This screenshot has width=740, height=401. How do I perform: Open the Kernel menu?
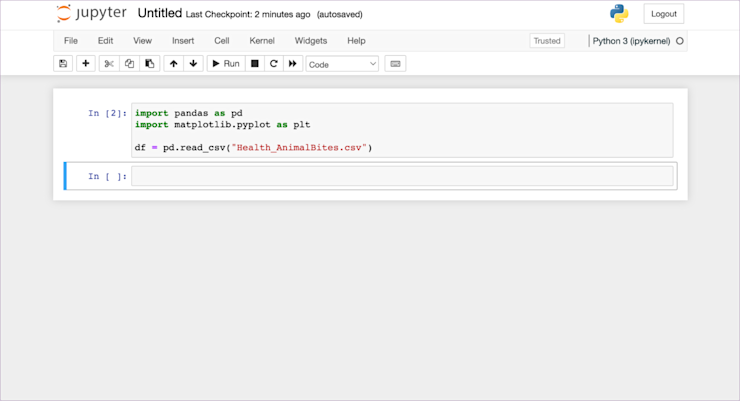[262, 41]
